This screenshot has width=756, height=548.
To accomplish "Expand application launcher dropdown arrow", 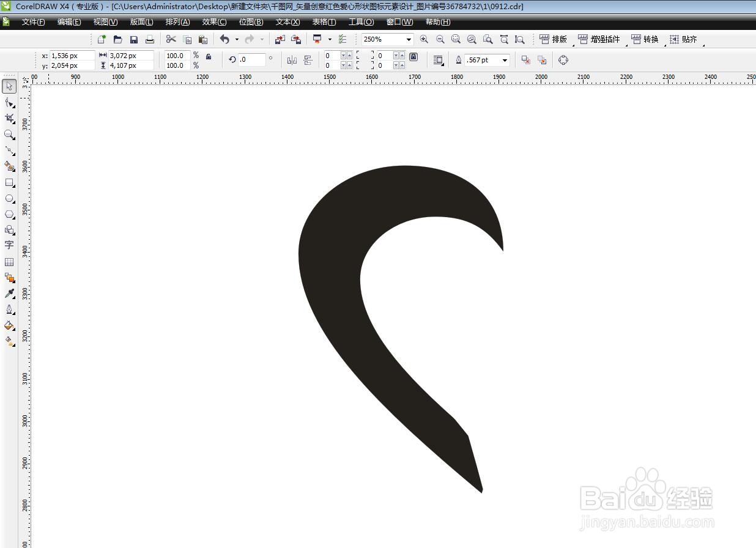I will (330, 39).
